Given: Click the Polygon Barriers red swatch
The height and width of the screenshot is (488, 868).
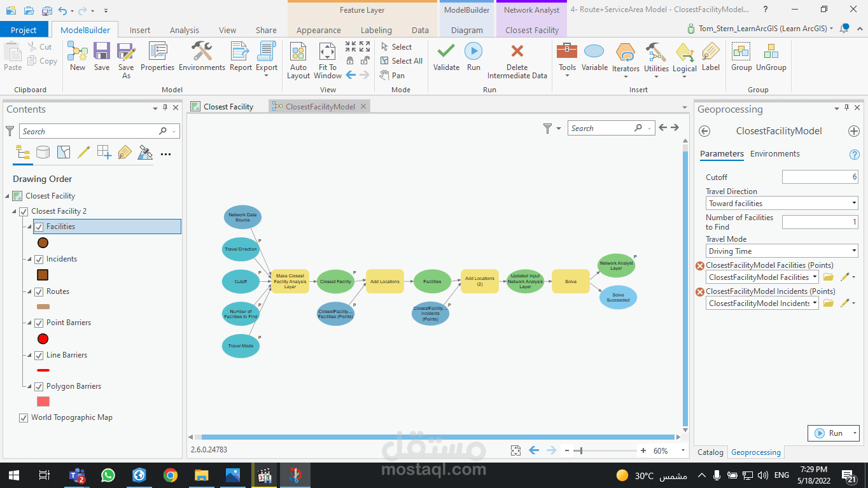Looking at the screenshot, I should 43,401.
